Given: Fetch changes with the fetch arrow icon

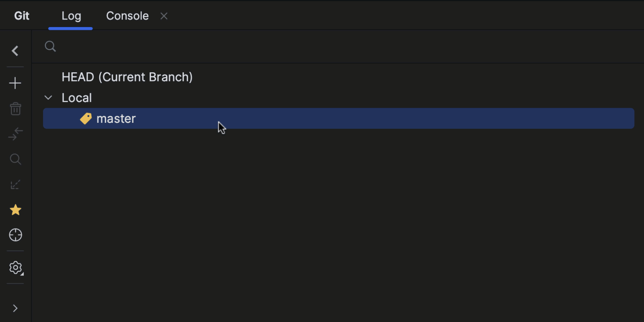Looking at the screenshot, I should point(15,134).
